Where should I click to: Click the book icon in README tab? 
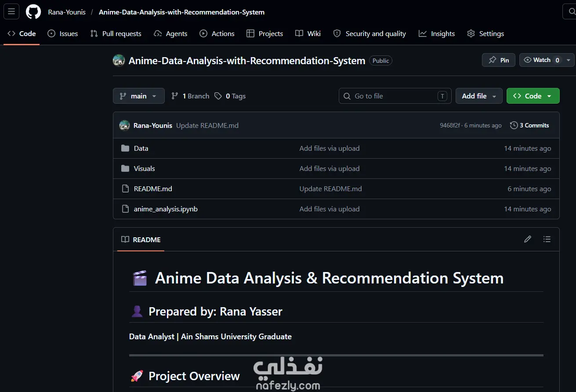pyautogui.click(x=125, y=240)
